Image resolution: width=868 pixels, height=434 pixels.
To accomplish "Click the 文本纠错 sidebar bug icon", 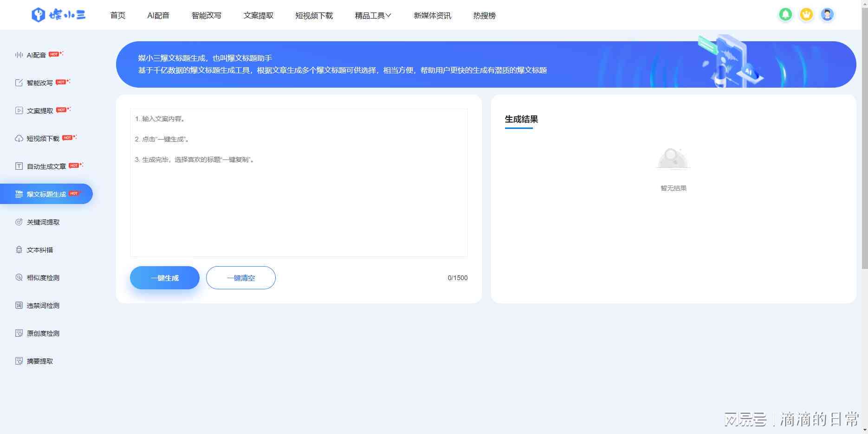I will (19, 249).
